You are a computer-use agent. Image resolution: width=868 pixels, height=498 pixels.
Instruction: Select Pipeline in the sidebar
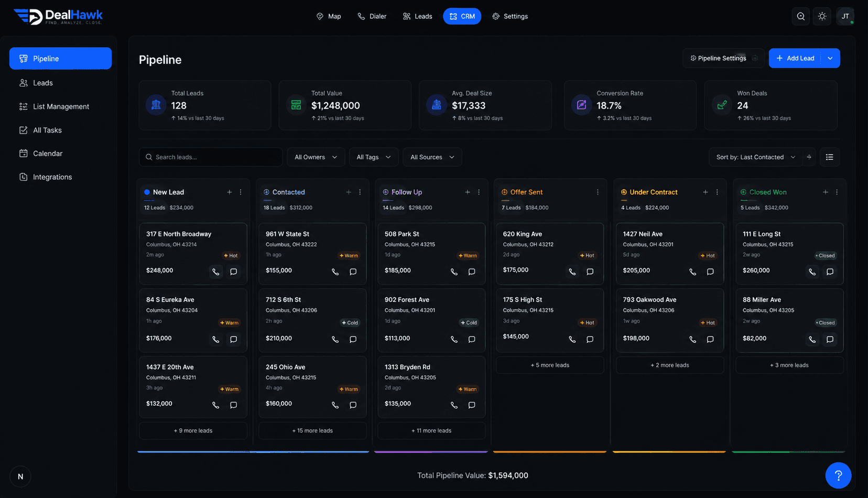pos(60,58)
